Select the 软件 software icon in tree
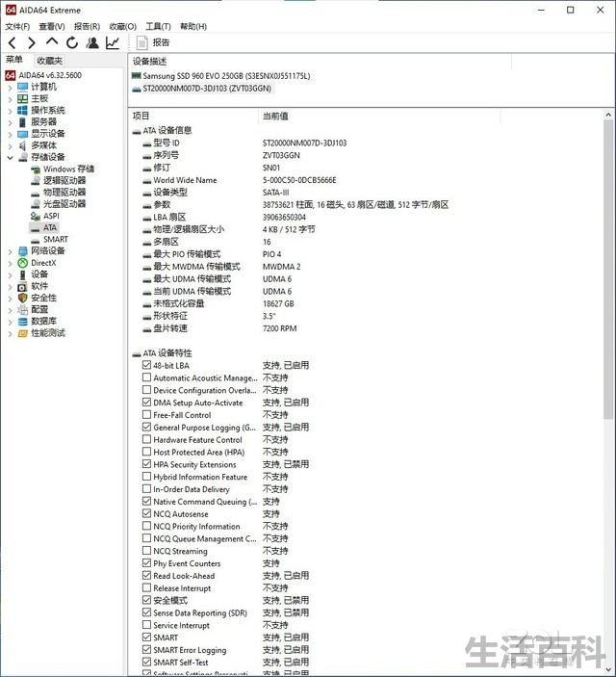This screenshot has height=677, width=616. [23, 286]
